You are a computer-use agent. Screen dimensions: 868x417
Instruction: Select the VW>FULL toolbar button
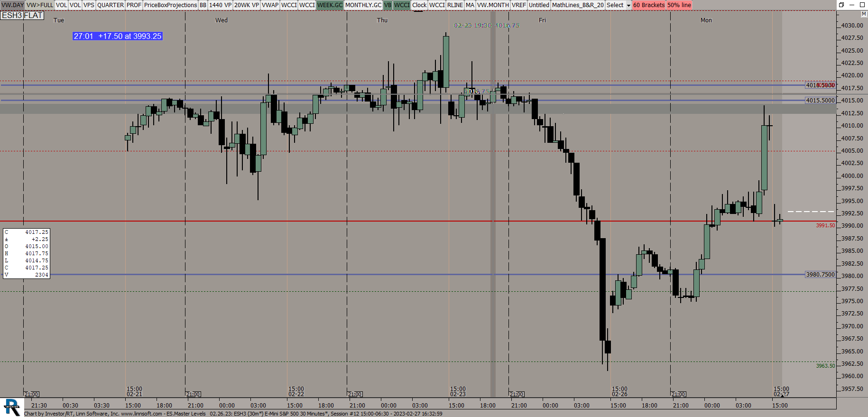(40, 5)
